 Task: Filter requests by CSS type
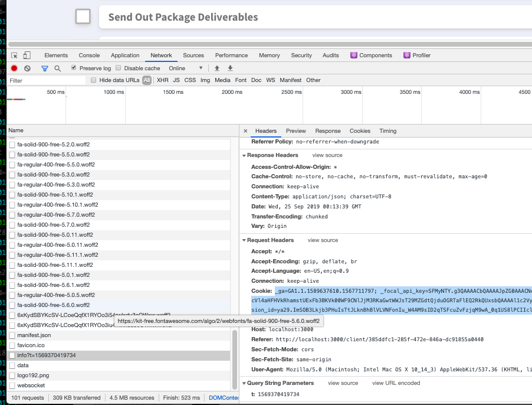(x=190, y=80)
